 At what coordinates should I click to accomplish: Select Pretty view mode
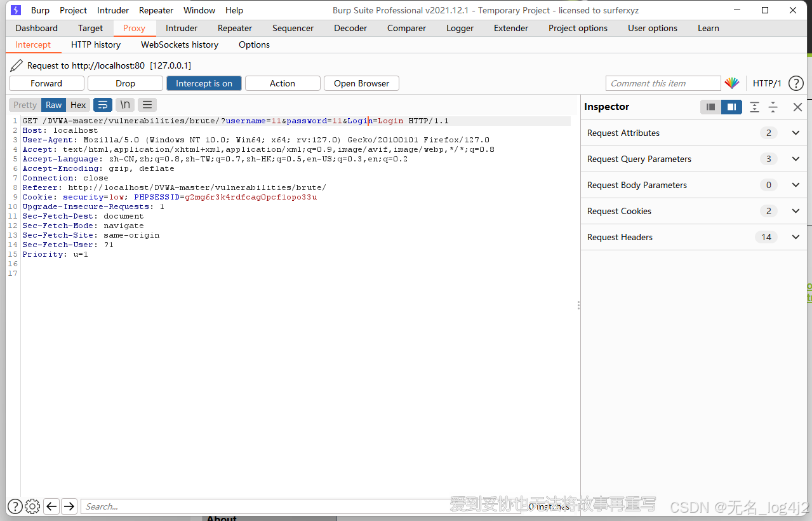(x=25, y=105)
